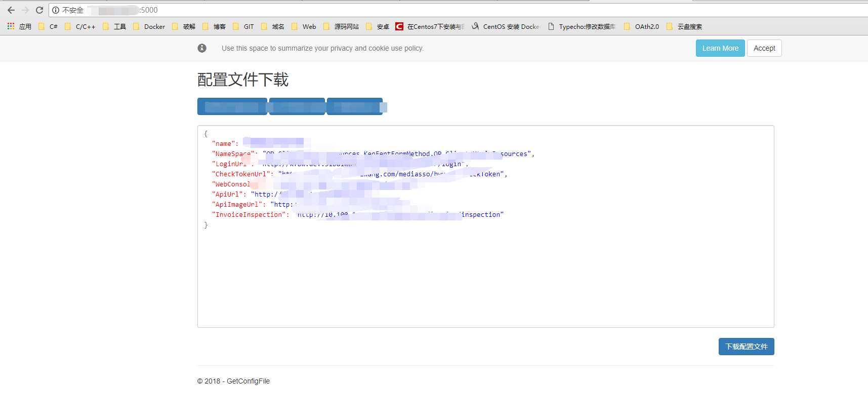Click the Learn More button

[x=720, y=48]
